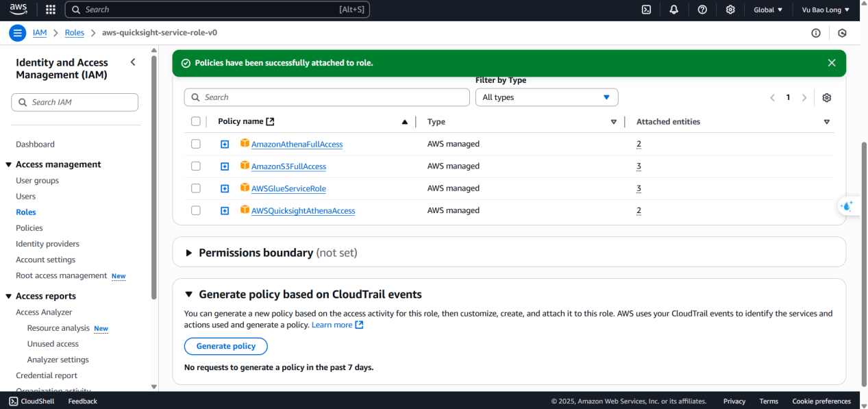Collapse Generate policy based on CloudTrail events

click(189, 295)
